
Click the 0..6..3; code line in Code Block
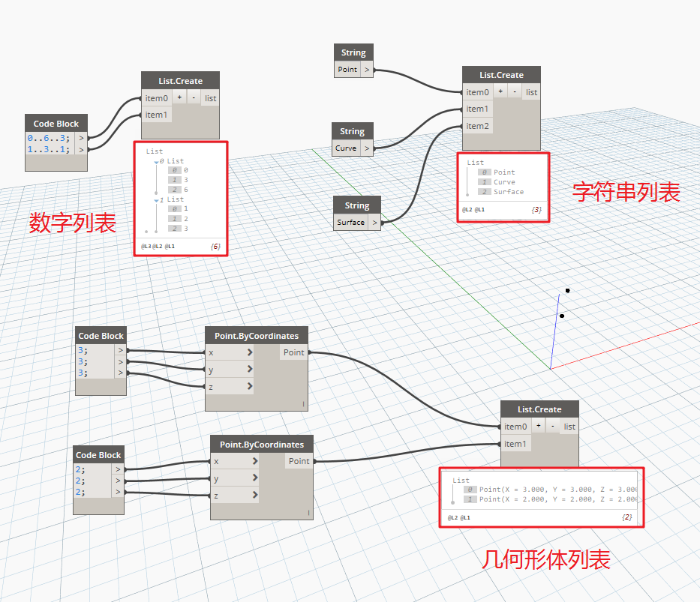point(48,138)
